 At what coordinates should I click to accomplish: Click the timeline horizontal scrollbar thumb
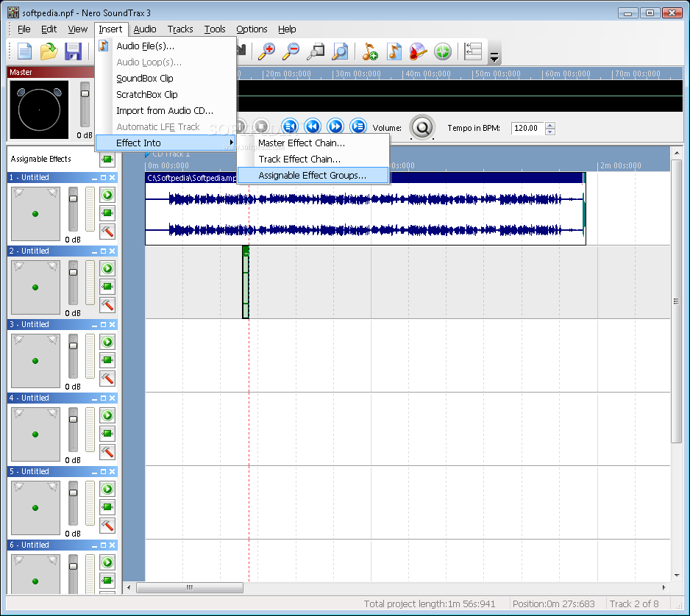[x=190, y=587]
